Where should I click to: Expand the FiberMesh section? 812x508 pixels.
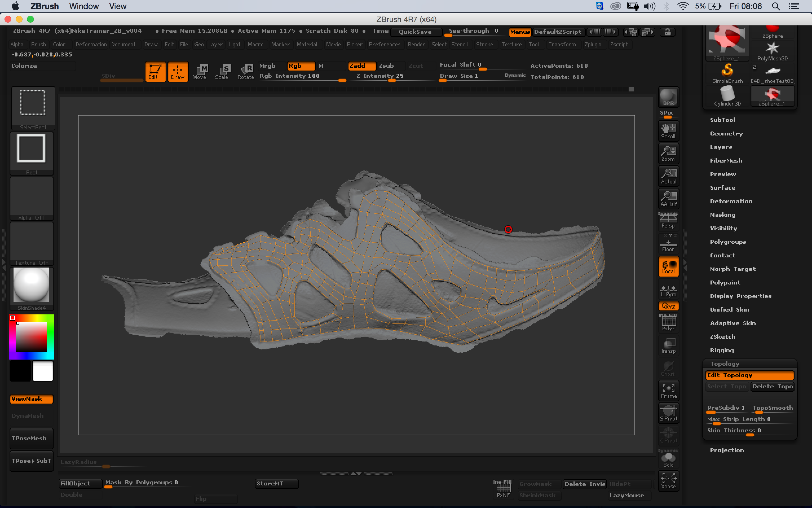pyautogui.click(x=726, y=161)
